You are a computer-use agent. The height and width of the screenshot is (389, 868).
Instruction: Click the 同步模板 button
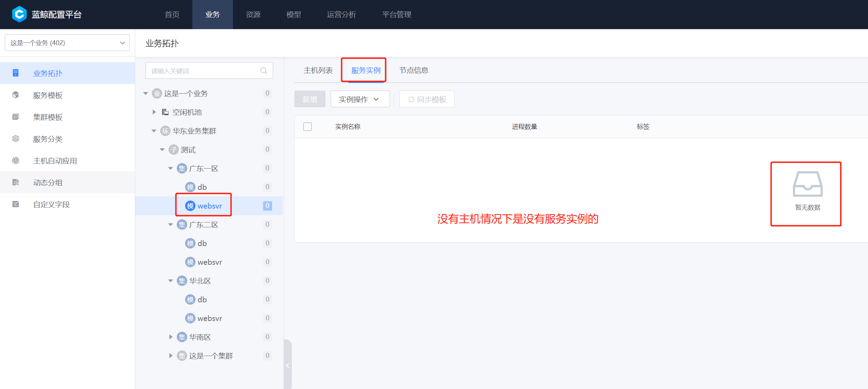pyautogui.click(x=427, y=99)
